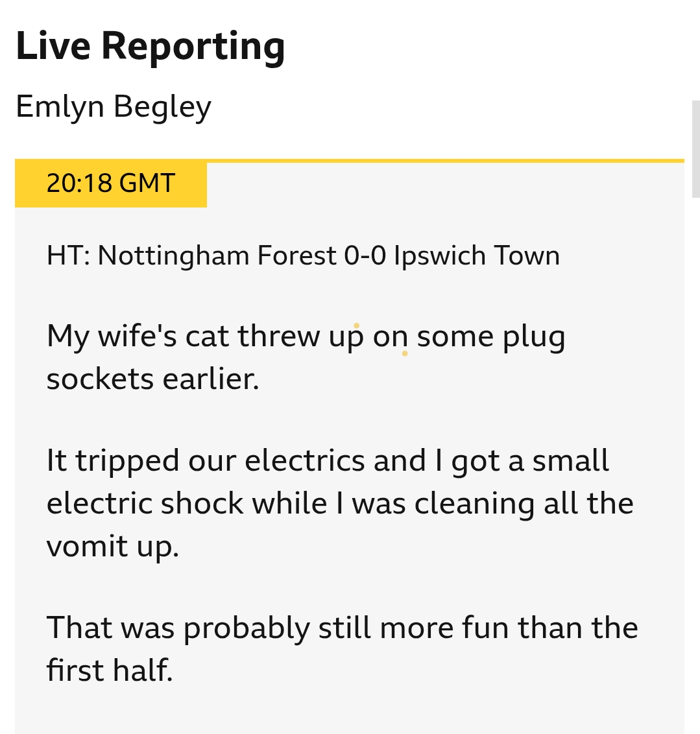Click the words vomit up
Screen dimensions: 700x734
112,547
